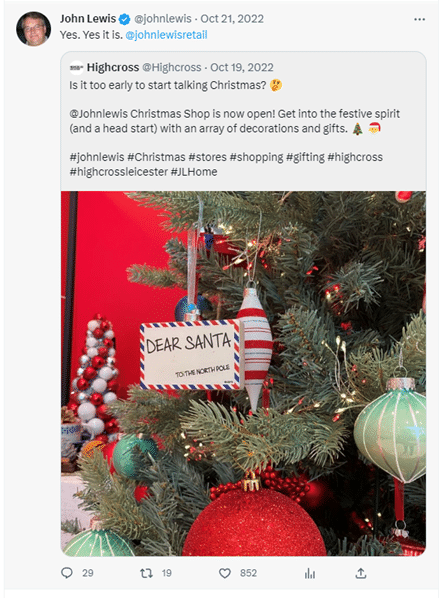Open the @johnlewisretail mention link
This screenshot has width=439, height=598.
coord(166,35)
